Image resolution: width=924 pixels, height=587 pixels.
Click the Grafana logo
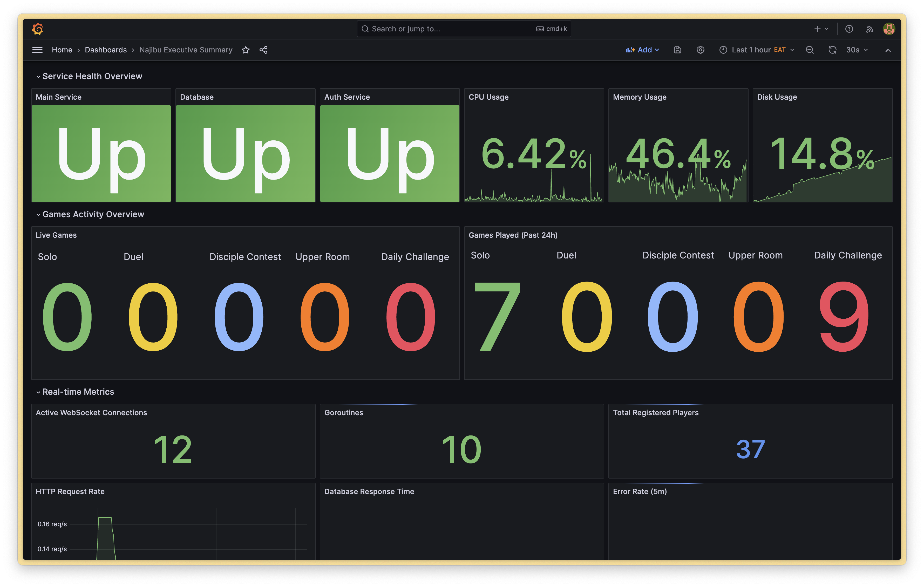38,29
